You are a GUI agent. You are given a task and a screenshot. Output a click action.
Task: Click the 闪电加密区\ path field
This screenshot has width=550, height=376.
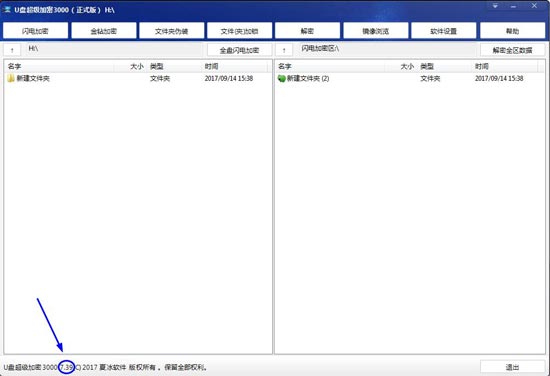[x=387, y=49]
